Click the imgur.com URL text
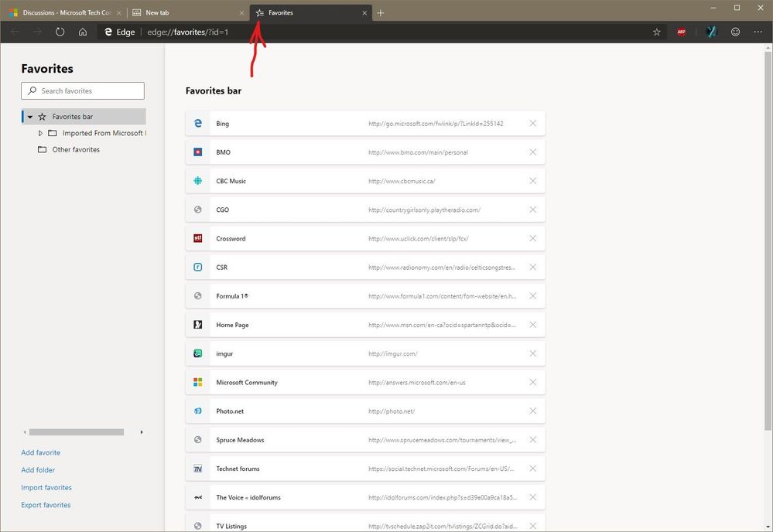773x532 pixels. pos(393,353)
